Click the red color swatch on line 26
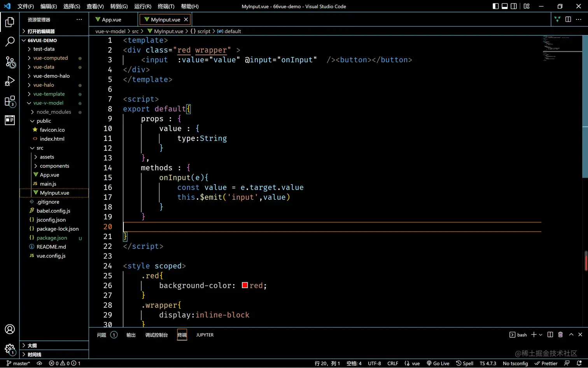Image resolution: width=588 pixels, height=368 pixels. (x=245, y=285)
